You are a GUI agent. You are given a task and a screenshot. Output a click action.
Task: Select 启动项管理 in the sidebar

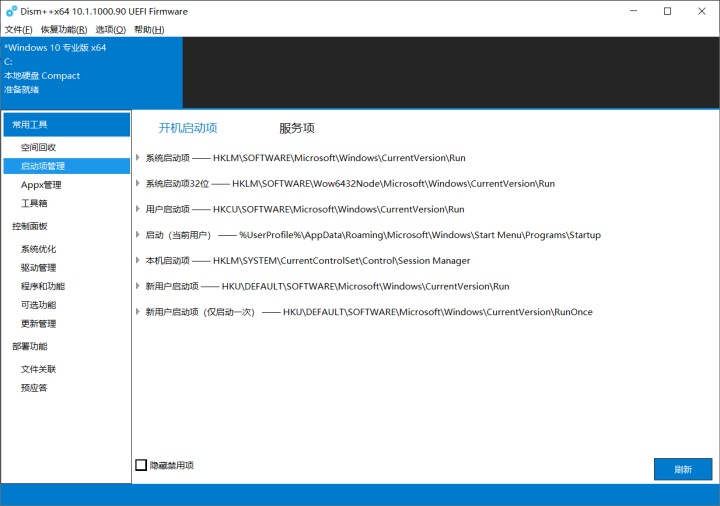67,166
